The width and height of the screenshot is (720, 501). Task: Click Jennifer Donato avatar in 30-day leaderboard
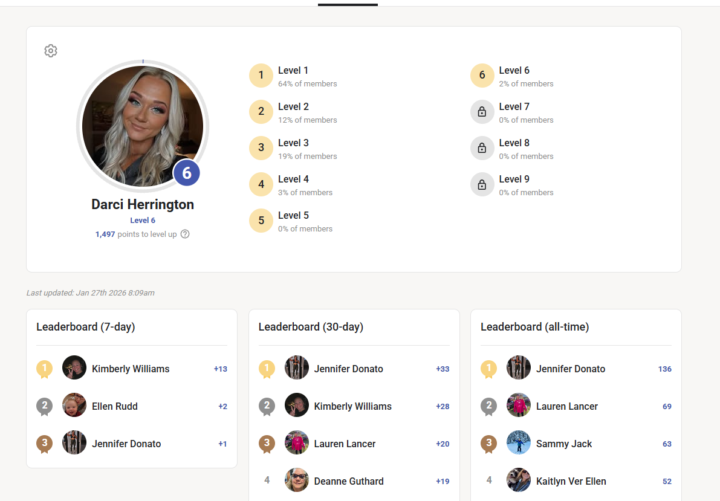[297, 367]
